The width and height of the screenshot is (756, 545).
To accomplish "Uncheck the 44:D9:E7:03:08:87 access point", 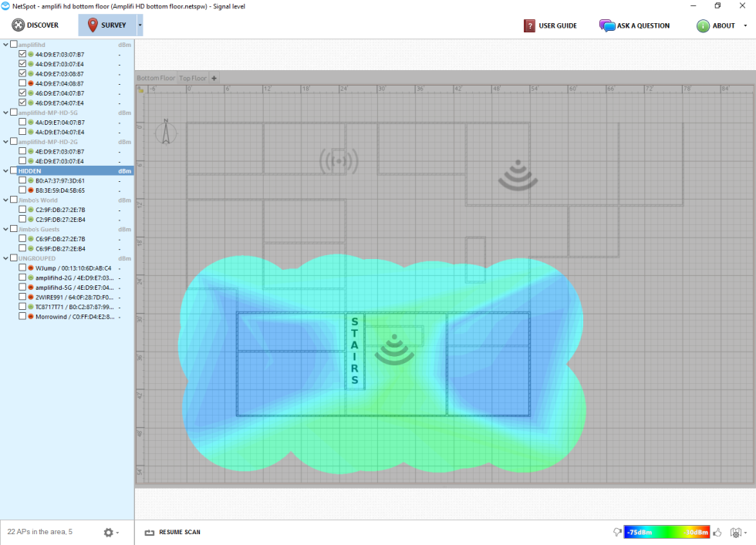I will pyautogui.click(x=22, y=73).
